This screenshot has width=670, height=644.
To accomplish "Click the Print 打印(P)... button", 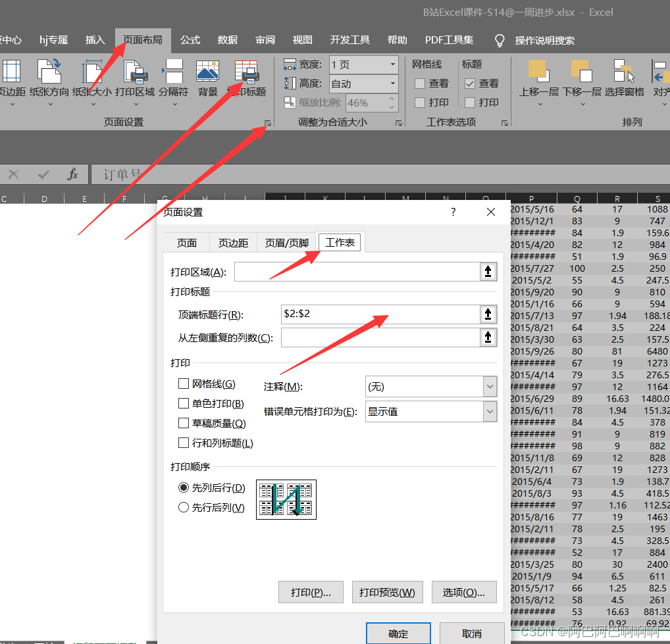I will [311, 592].
